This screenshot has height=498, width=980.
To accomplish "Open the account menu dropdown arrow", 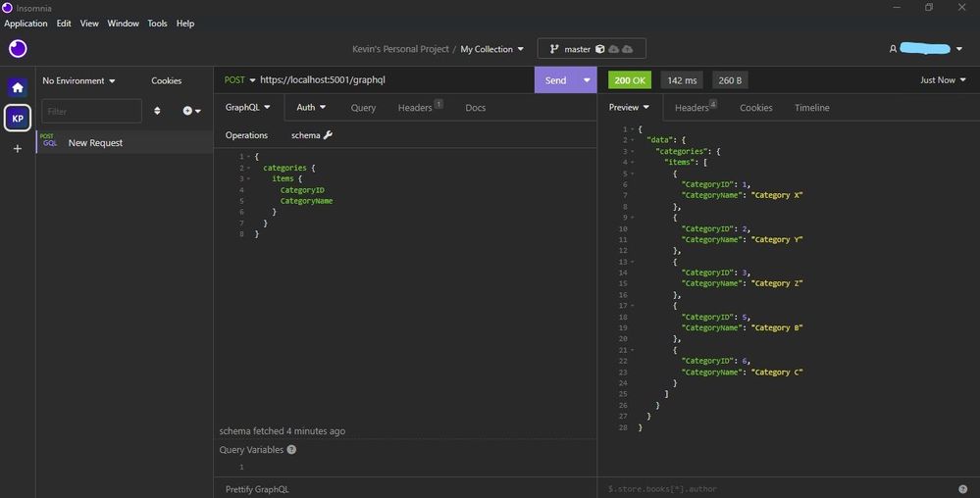I will click(959, 49).
